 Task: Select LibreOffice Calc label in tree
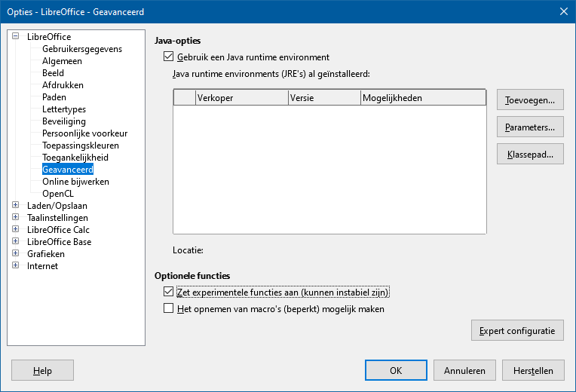58,230
